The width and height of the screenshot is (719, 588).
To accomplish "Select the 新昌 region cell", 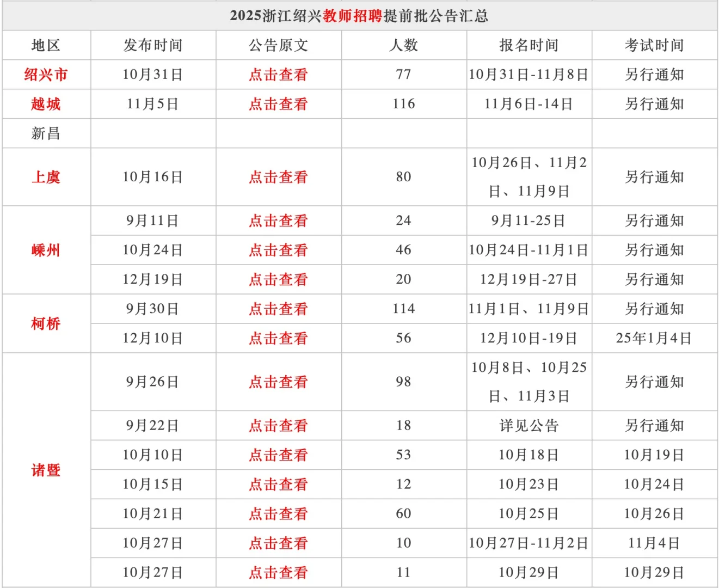I will (46, 133).
